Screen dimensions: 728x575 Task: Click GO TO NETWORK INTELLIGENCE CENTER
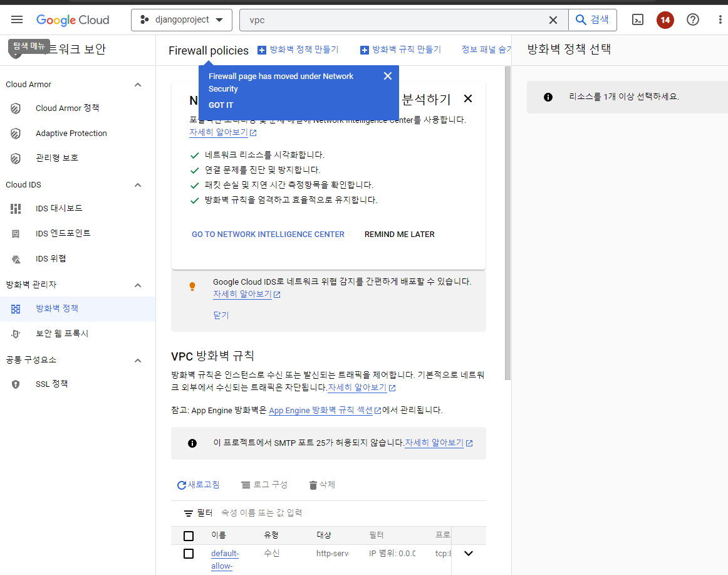tap(268, 235)
